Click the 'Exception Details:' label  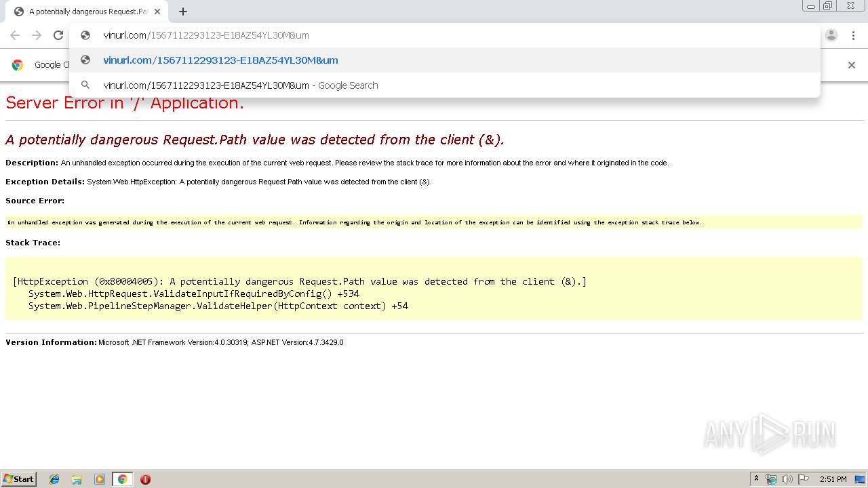tap(45, 182)
